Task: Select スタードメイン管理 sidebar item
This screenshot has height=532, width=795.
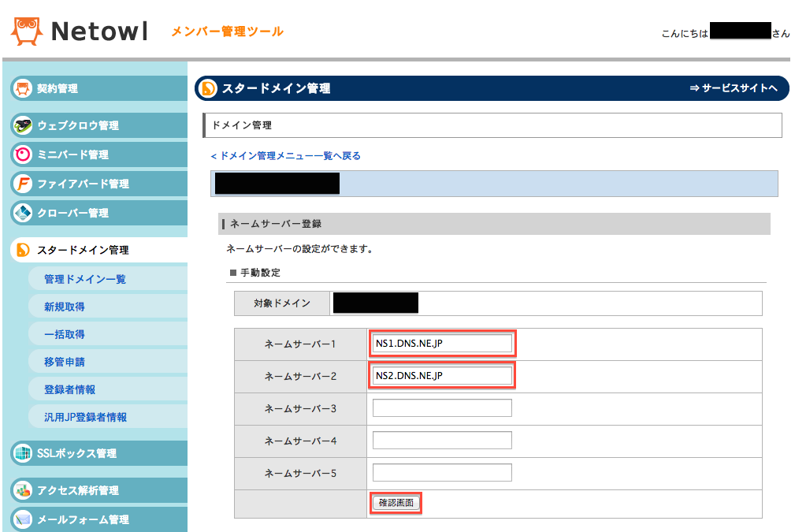Action: [98, 250]
